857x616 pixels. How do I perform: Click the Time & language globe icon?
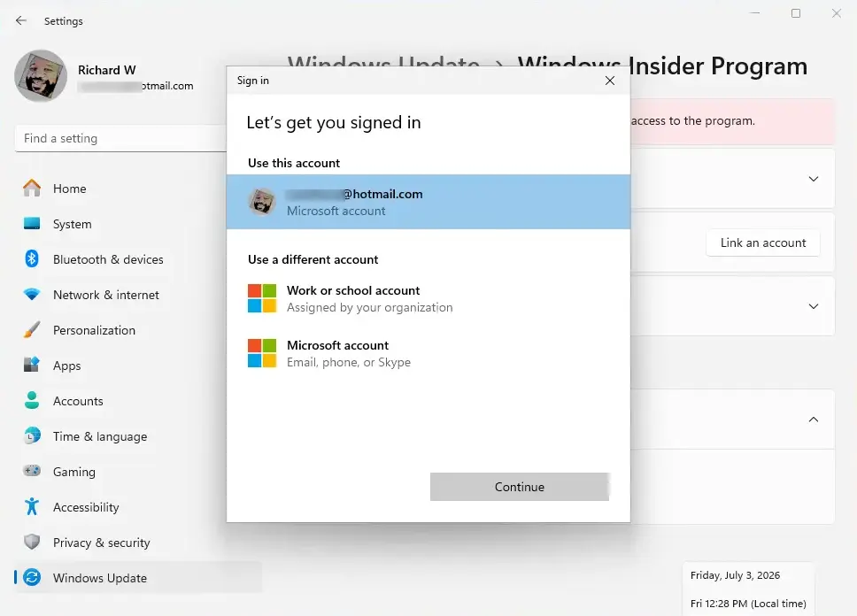32,435
